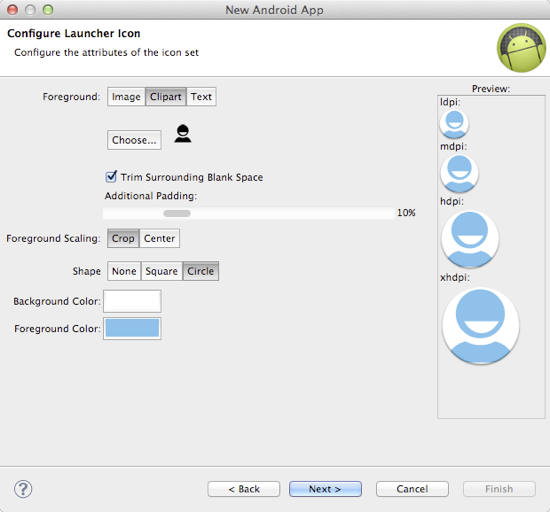The image size is (550, 512).
Task: Toggle Trim Surrounding Blank Space checkbox
Action: click(x=111, y=176)
